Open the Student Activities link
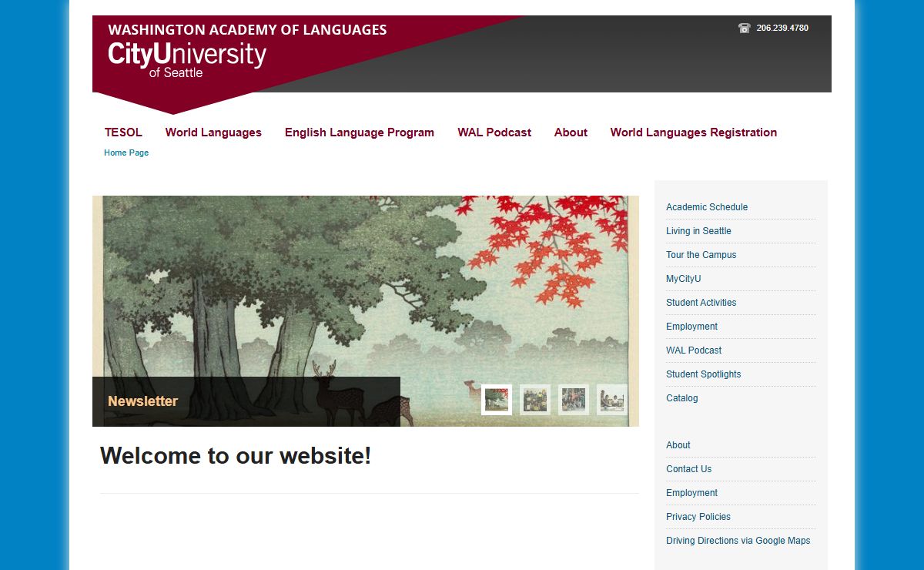This screenshot has width=924, height=570. (x=701, y=303)
